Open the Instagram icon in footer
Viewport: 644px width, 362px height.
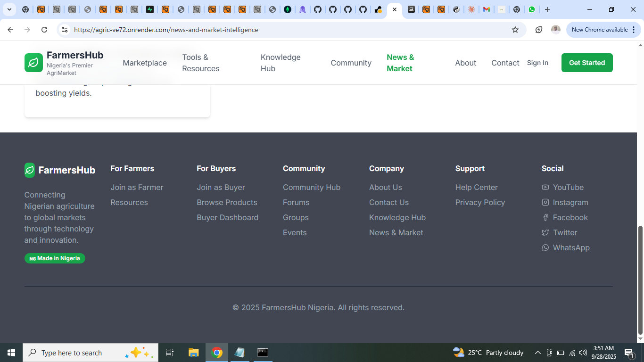click(x=545, y=202)
